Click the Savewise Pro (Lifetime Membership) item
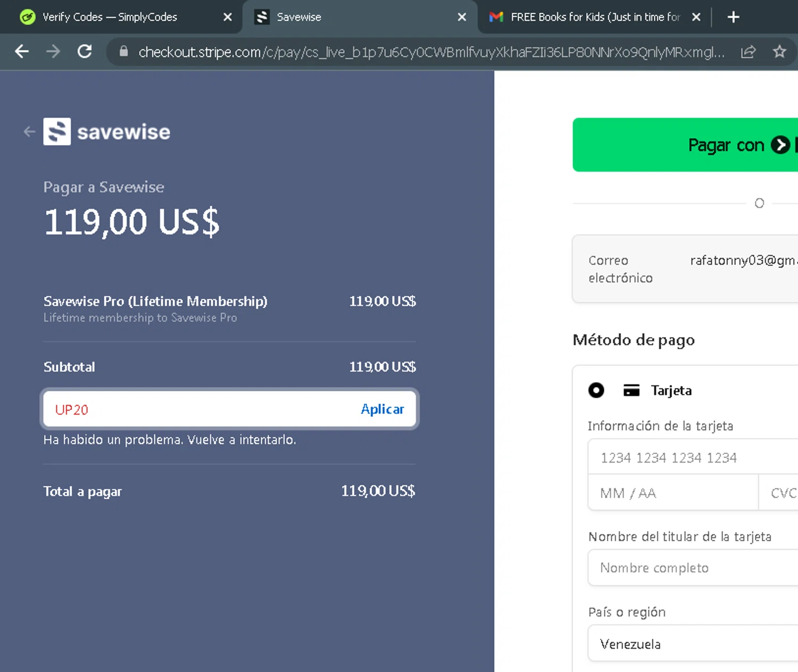Viewport: 798px width, 672px height. (155, 301)
